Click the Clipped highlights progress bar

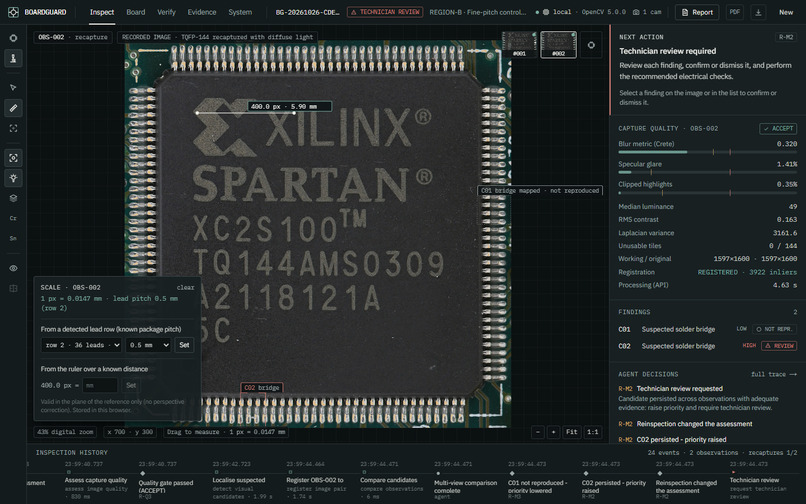tap(707, 193)
